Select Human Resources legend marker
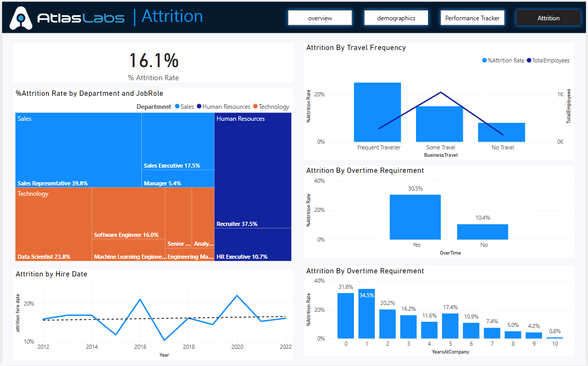 [x=199, y=107]
